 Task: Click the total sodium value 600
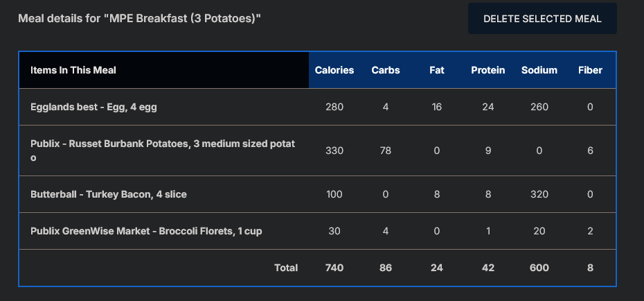tap(539, 268)
